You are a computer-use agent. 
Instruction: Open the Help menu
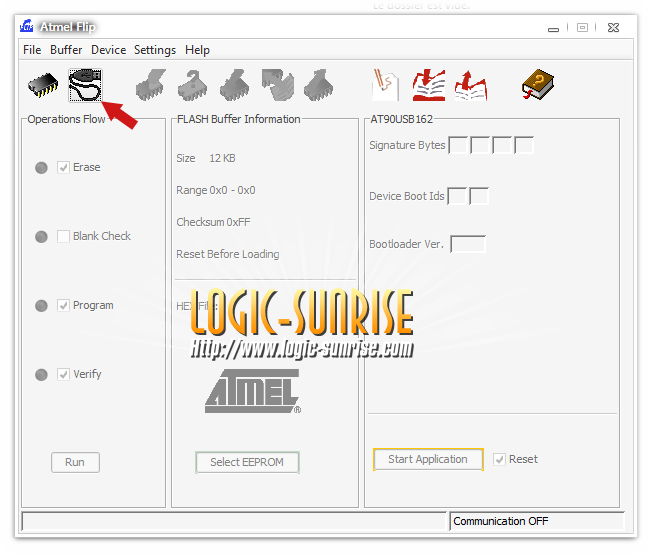(197, 50)
